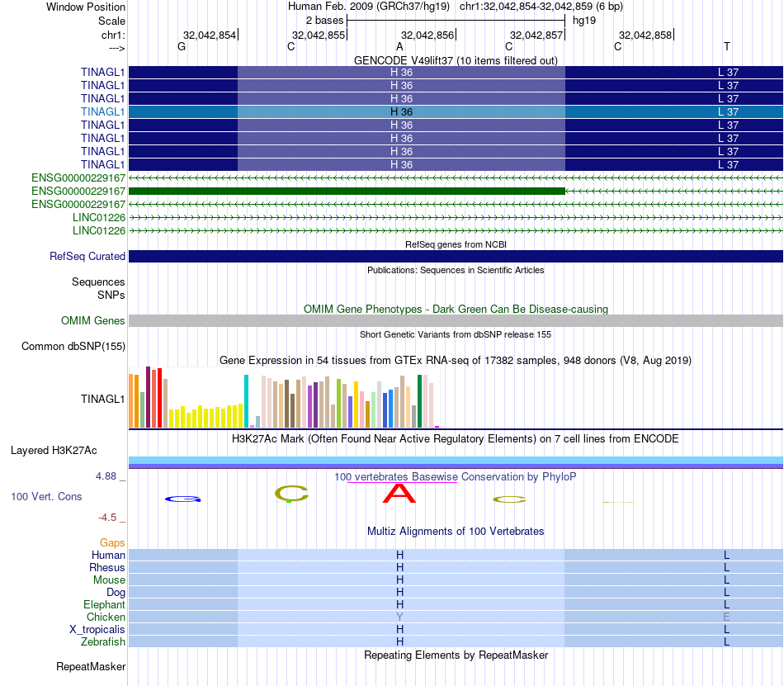The image size is (784, 686).
Task: Click the OMIM Genes track label
Action: coord(92,321)
